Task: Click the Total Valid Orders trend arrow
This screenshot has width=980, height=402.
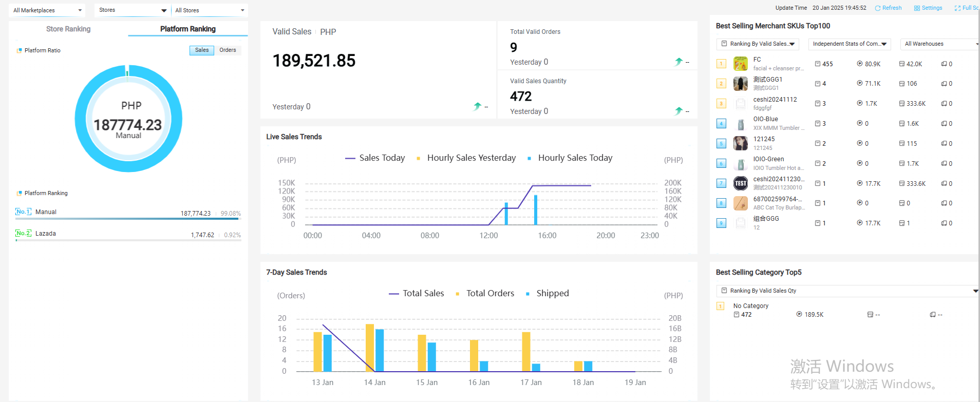Action: pyautogui.click(x=679, y=62)
